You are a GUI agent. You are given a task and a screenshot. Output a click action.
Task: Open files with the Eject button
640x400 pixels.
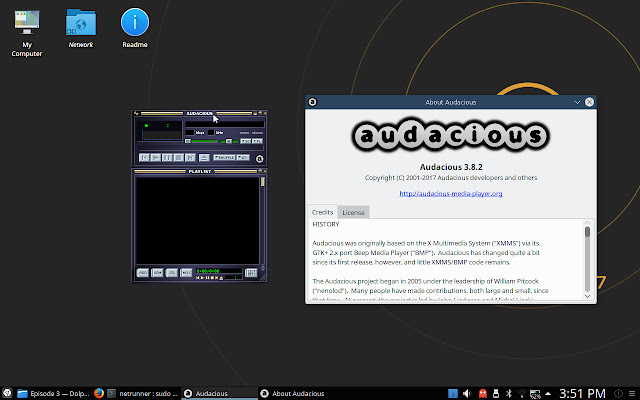[204, 158]
